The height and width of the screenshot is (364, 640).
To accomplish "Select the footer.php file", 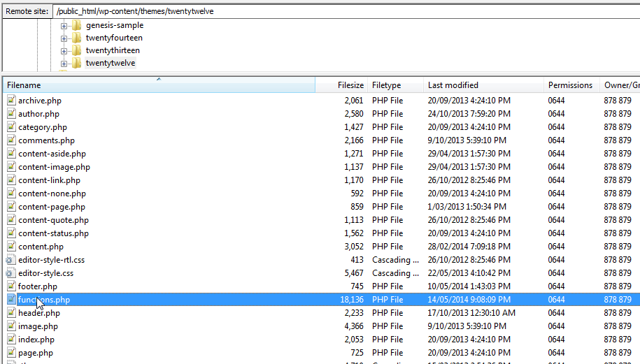I will [x=38, y=286].
